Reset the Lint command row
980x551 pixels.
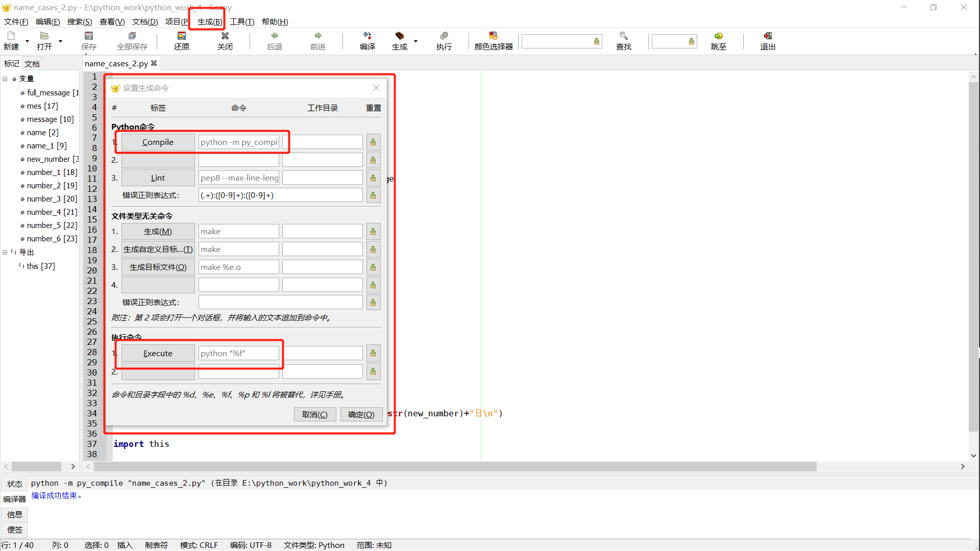tap(373, 178)
